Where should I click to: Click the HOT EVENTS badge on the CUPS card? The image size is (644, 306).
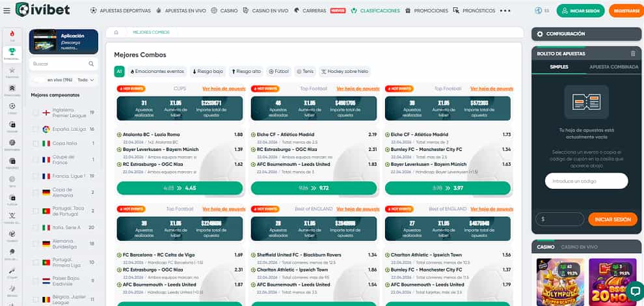(x=131, y=89)
